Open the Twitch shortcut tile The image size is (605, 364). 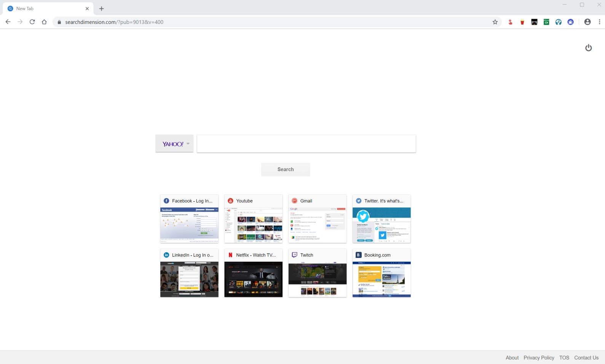(x=318, y=273)
